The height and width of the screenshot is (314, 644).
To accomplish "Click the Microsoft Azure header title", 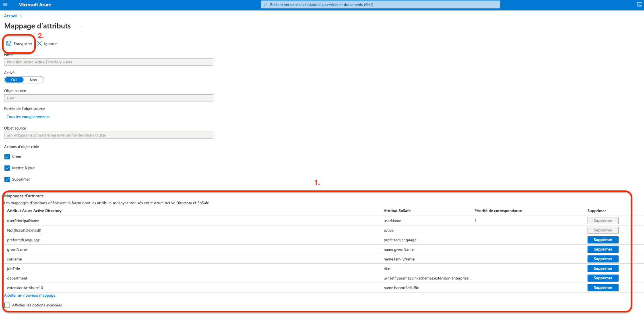I will (35, 5).
